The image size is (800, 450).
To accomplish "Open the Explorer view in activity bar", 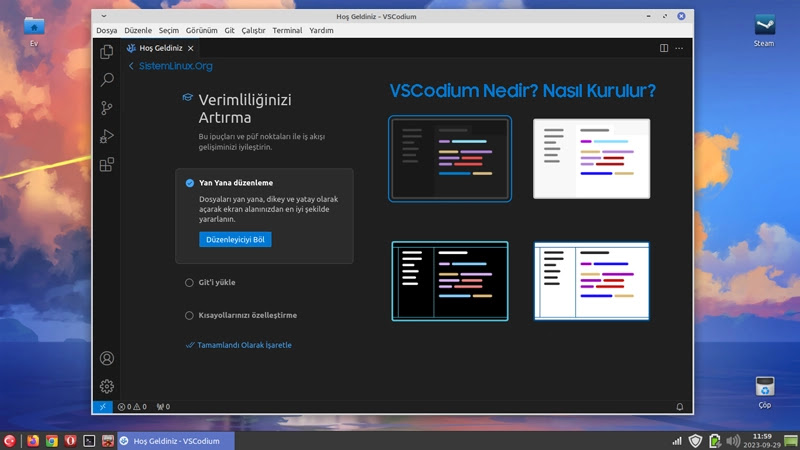I will click(x=107, y=52).
